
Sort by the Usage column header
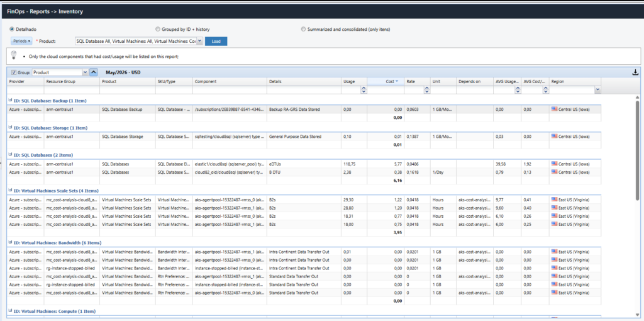coord(354,81)
